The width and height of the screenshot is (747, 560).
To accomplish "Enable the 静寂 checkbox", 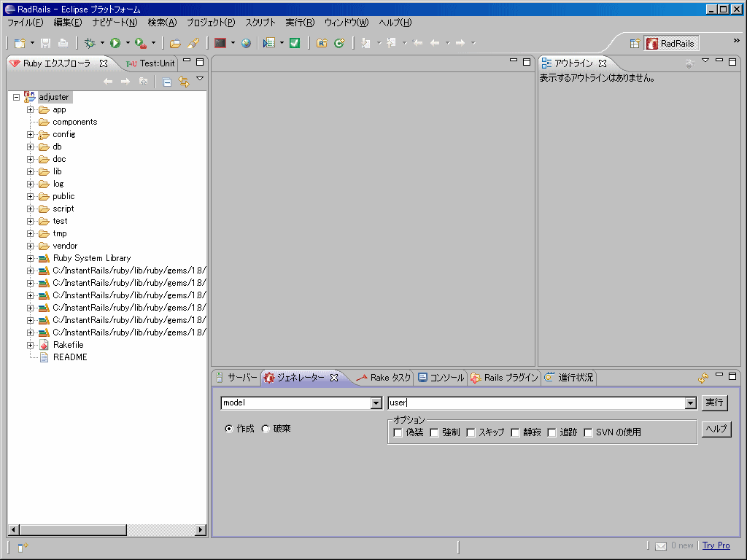I will coord(515,432).
